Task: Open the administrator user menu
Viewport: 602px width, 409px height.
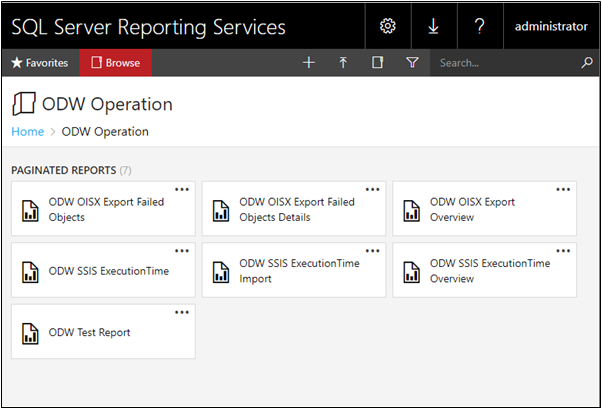Action: (551, 26)
